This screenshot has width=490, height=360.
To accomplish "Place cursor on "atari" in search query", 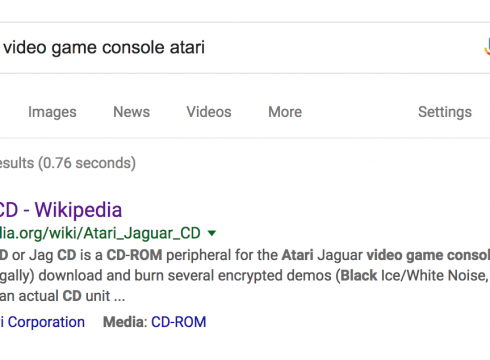I will click(x=187, y=47).
